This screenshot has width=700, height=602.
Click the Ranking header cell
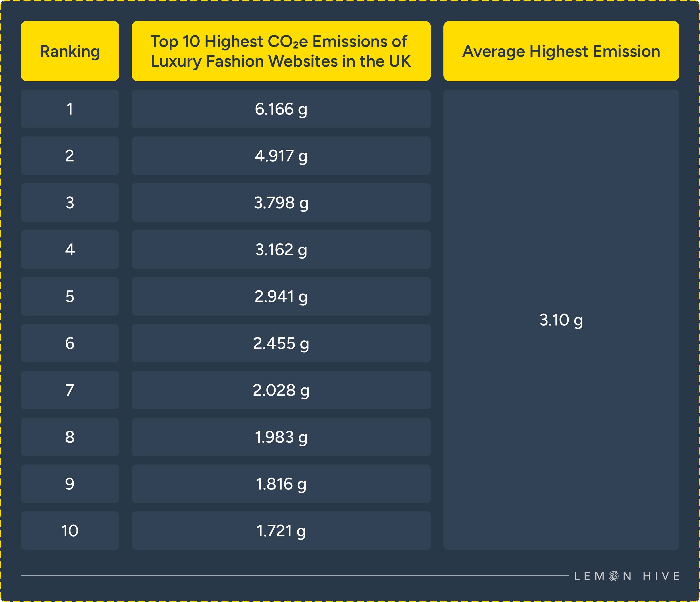coord(70,51)
